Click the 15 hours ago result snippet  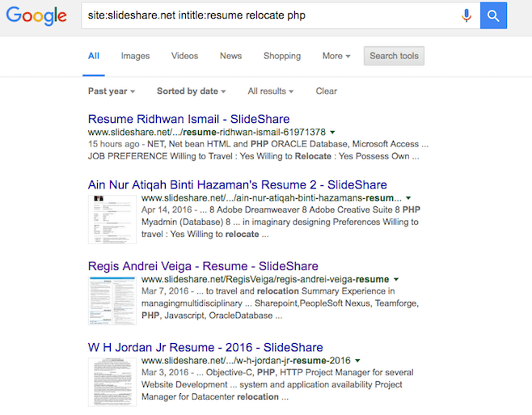[x=258, y=150]
